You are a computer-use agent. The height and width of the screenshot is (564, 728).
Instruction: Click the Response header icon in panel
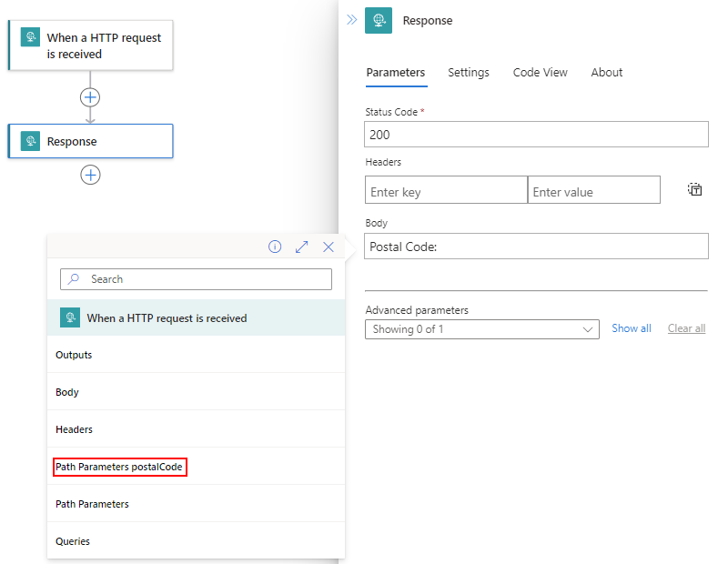[x=379, y=20]
